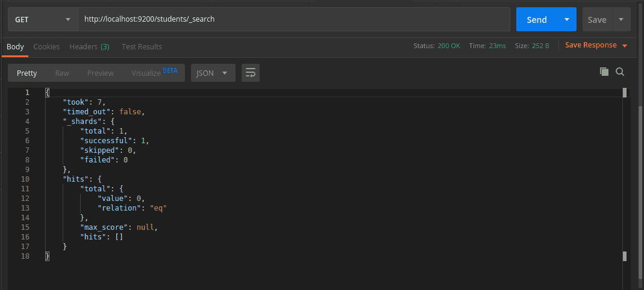Click the Save Response link
Viewport: 644px width, 290px height.
(590, 45)
